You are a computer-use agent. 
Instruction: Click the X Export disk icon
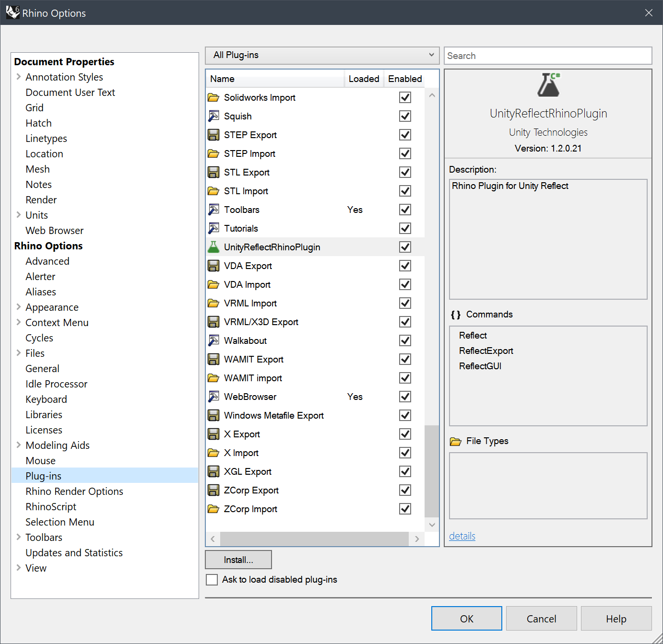[x=213, y=434]
